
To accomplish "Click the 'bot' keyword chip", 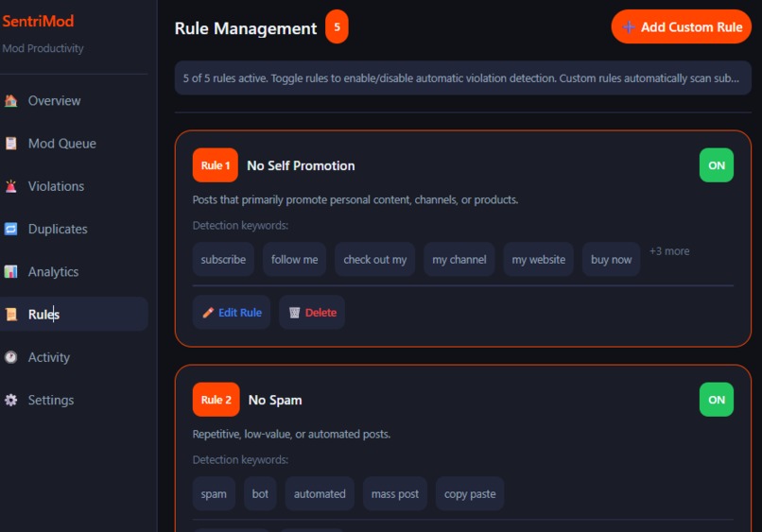I will (260, 493).
